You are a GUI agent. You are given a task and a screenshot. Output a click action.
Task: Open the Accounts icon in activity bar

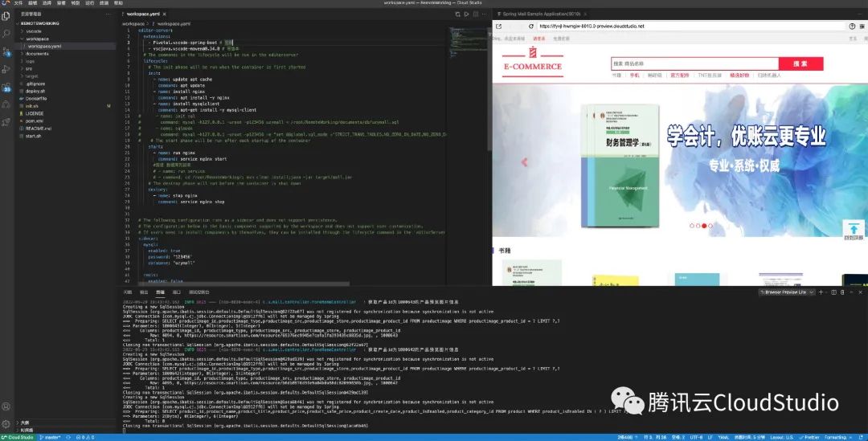pyautogui.click(x=6, y=406)
